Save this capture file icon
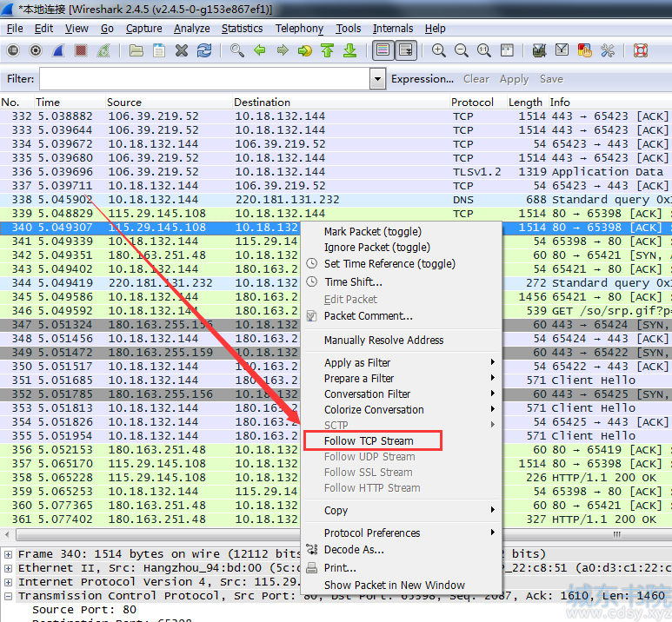Image resolution: width=672 pixels, height=622 pixels. [159, 50]
